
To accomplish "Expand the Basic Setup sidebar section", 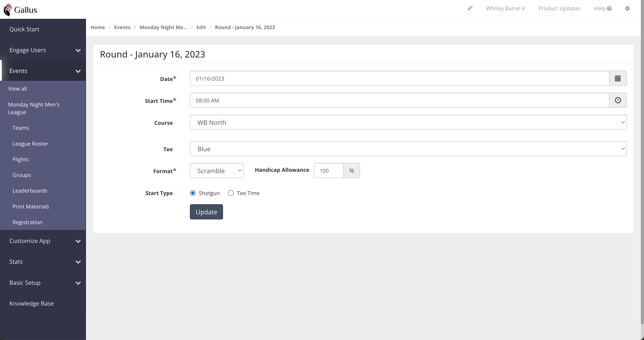I will 43,283.
